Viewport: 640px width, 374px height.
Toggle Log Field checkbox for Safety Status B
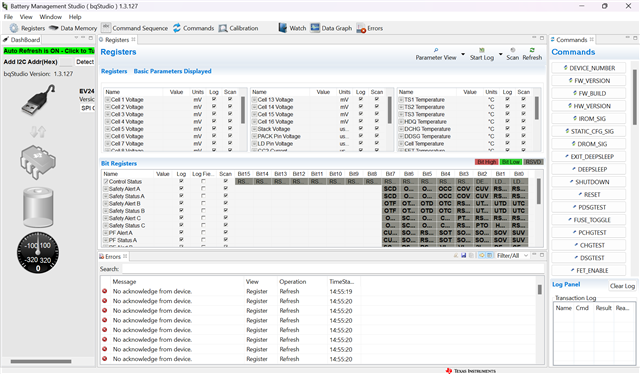(x=203, y=210)
